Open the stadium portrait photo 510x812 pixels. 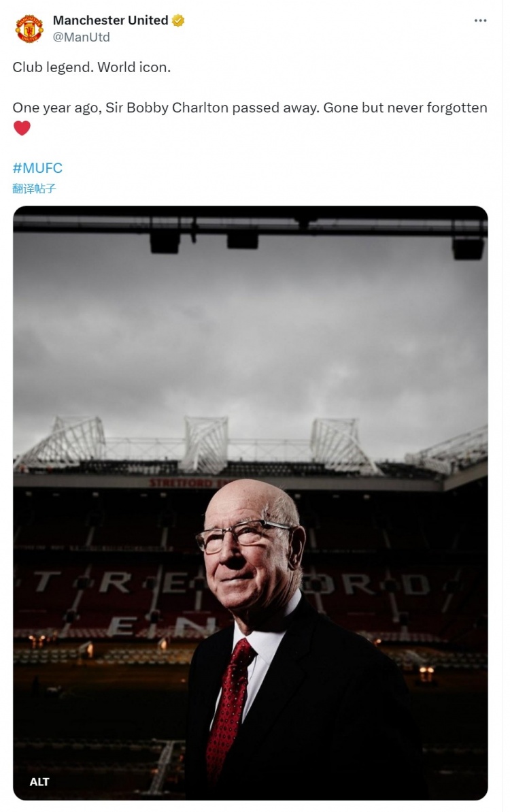250,503
